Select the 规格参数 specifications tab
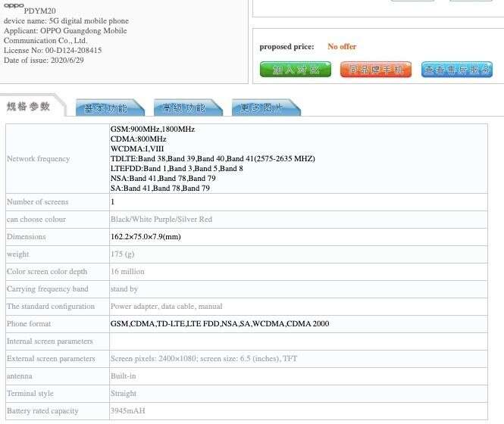504x424 pixels. coord(30,107)
